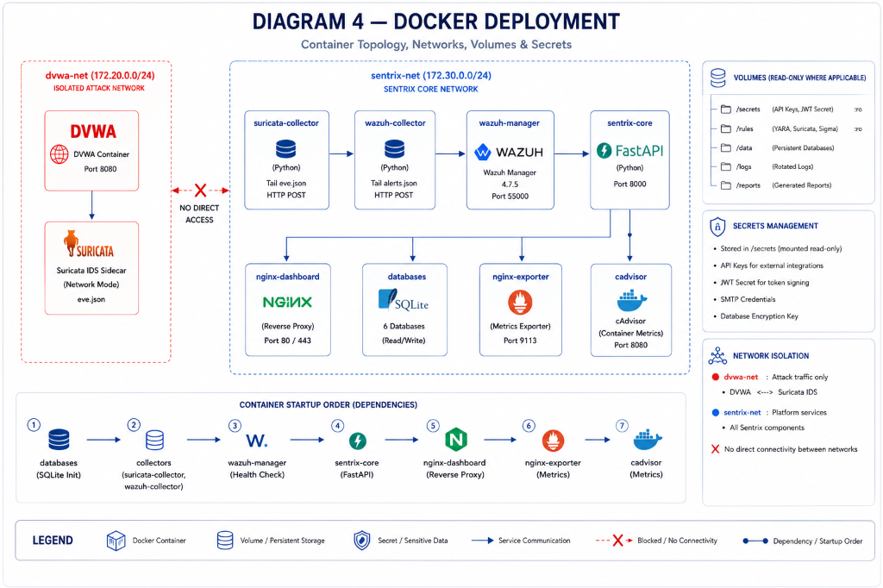Click the wazuh-collector database icon
This screenshot has height=588, width=883.
394,148
